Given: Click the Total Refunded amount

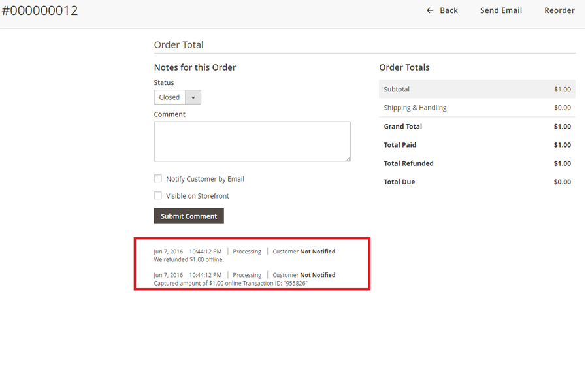Looking at the screenshot, I should tap(562, 163).
